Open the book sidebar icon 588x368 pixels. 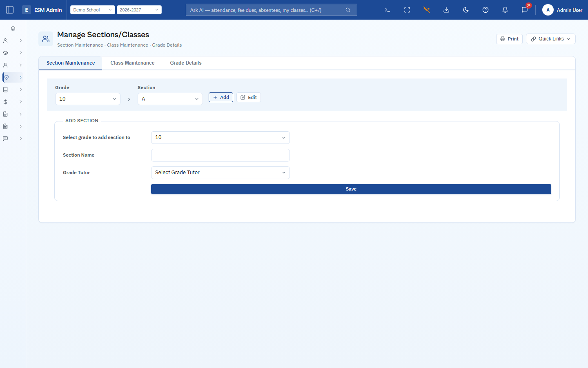pyautogui.click(x=5, y=90)
